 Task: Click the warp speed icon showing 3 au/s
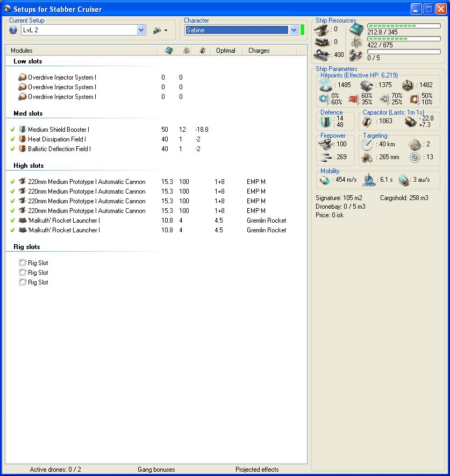pyautogui.click(x=404, y=180)
